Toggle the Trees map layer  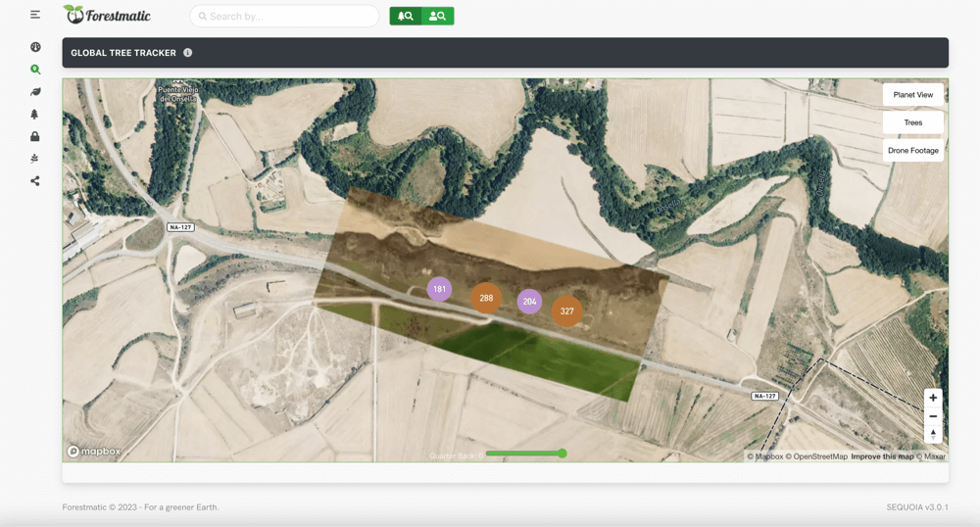(x=912, y=122)
